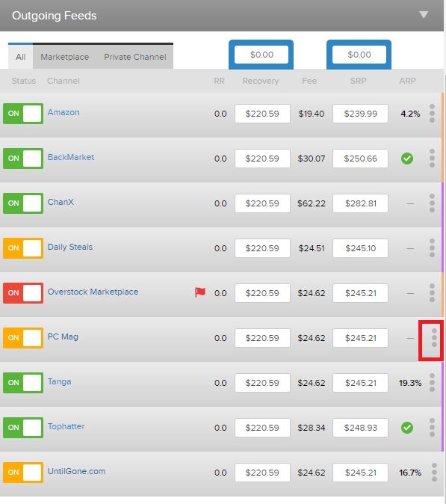
Task: Open the ChanX channel link
Action: (x=61, y=202)
